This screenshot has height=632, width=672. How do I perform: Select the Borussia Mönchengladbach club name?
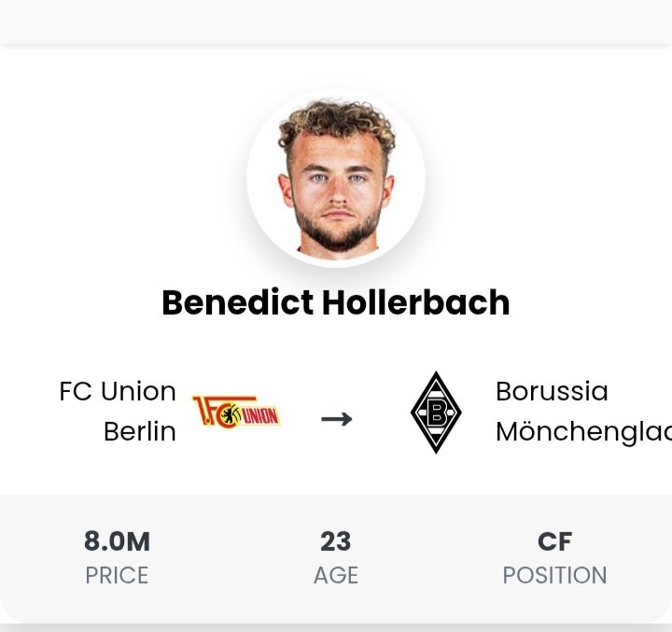(583, 411)
